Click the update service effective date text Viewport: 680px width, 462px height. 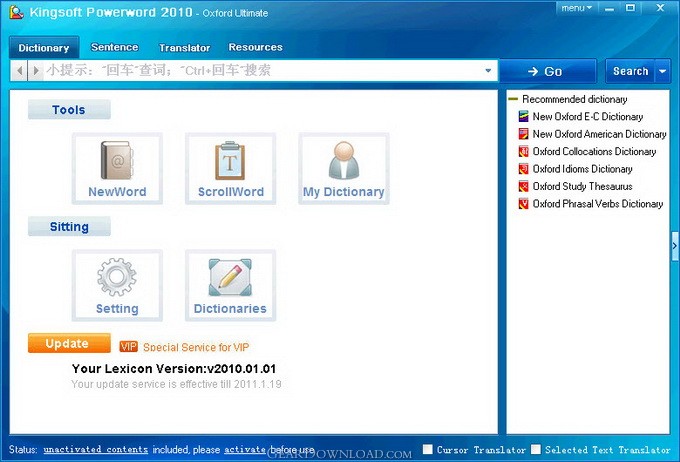pos(176,384)
